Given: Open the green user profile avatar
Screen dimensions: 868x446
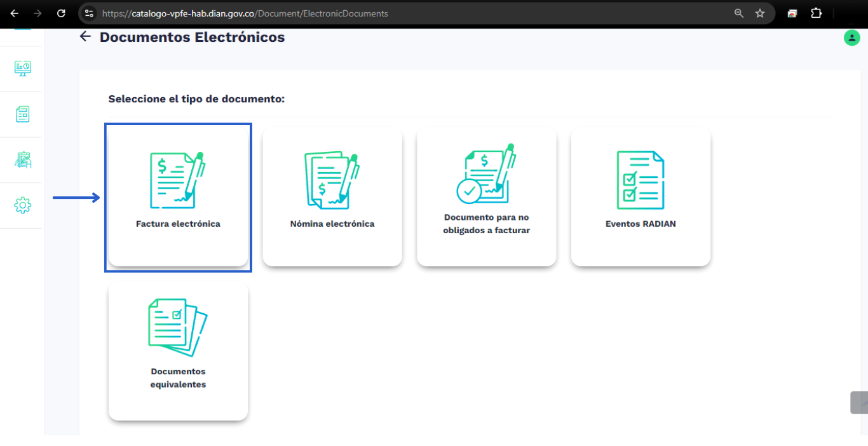Looking at the screenshot, I should pos(851,38).
